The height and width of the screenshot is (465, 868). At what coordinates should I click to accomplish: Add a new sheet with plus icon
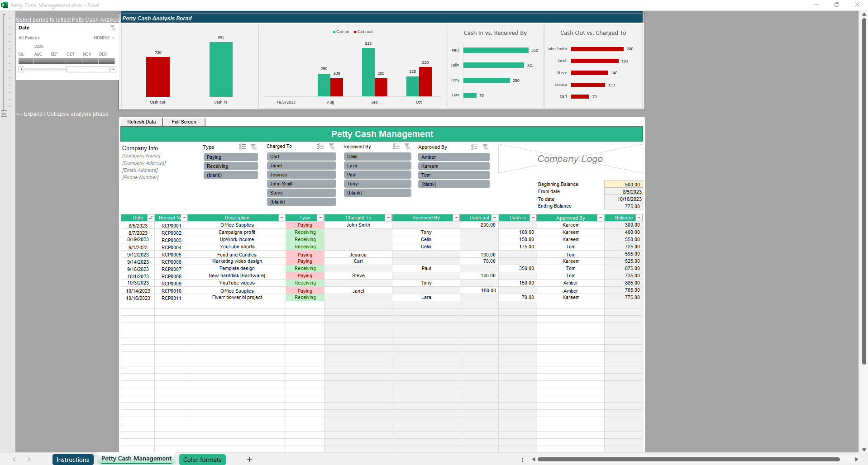pos(249,460)
